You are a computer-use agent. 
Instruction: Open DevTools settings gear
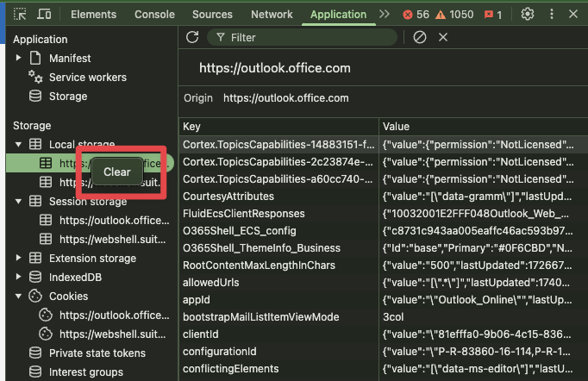528,15
